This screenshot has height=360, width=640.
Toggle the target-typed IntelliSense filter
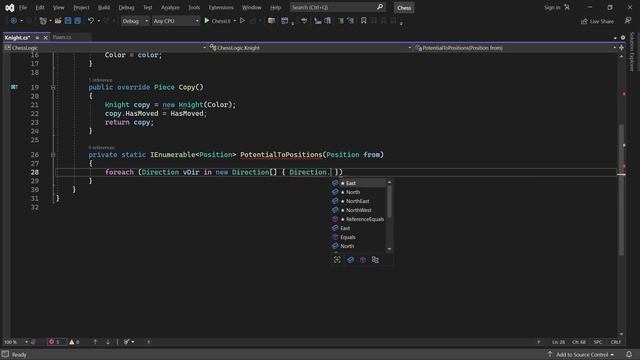pos(337,260)
